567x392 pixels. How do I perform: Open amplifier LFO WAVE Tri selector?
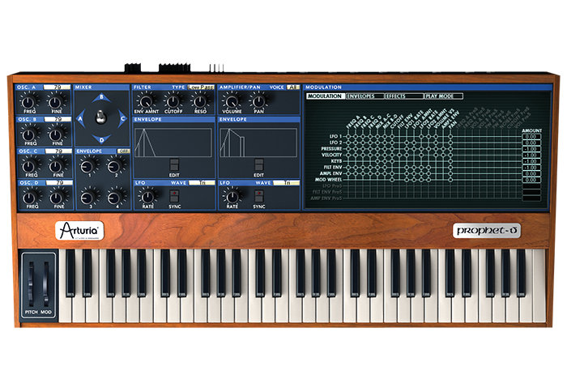click(287, 182)
